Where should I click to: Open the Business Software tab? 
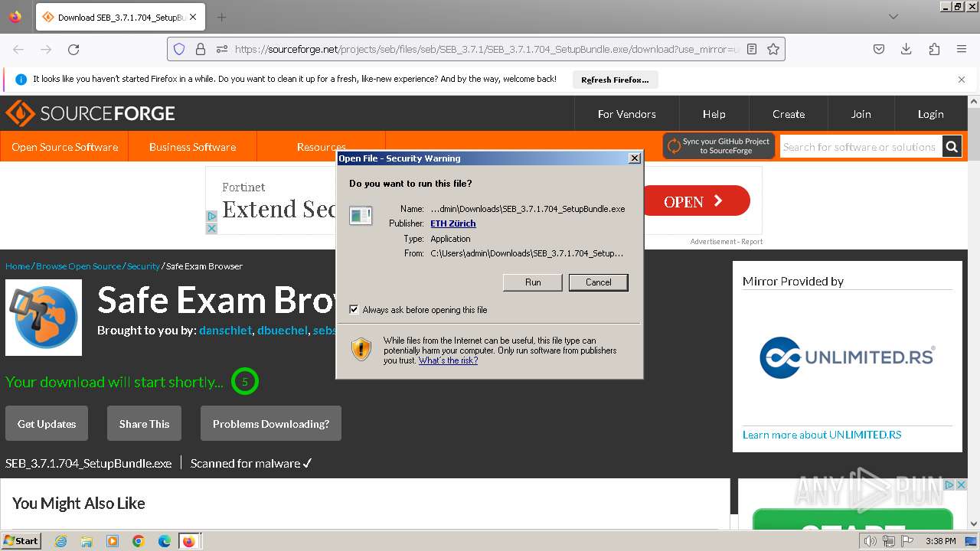(x=192, y=147)
